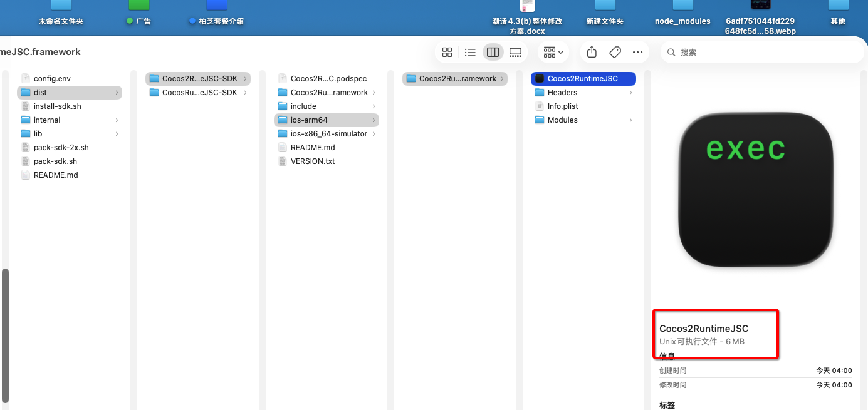Click the tag icon in toolbar
The height and width of the screenshot is (410, 868).
coord(615,53)
